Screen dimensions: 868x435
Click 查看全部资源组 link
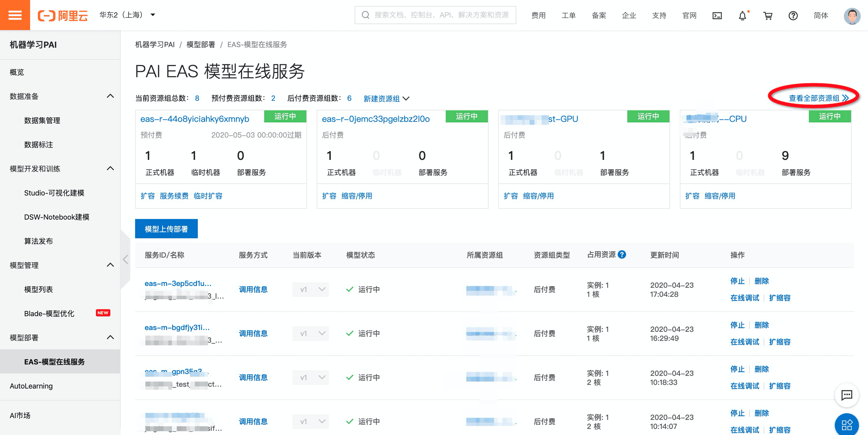point(819,98)
